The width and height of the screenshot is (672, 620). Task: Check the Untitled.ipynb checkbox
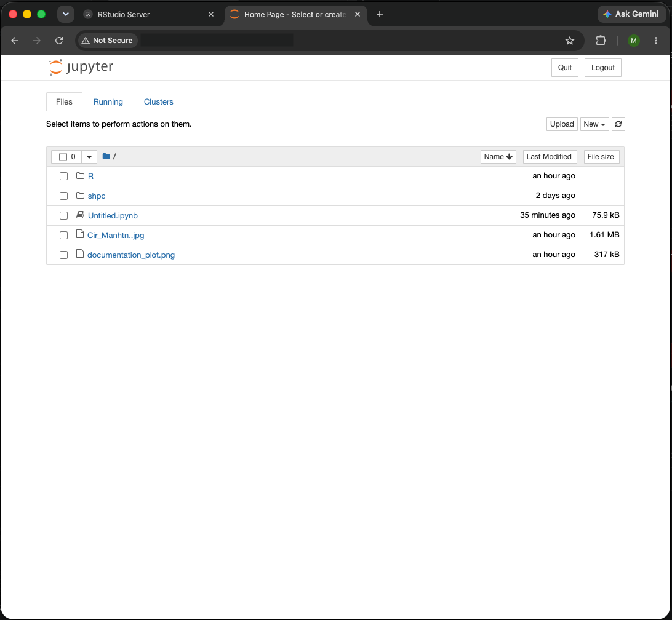[x=63, y=215]
